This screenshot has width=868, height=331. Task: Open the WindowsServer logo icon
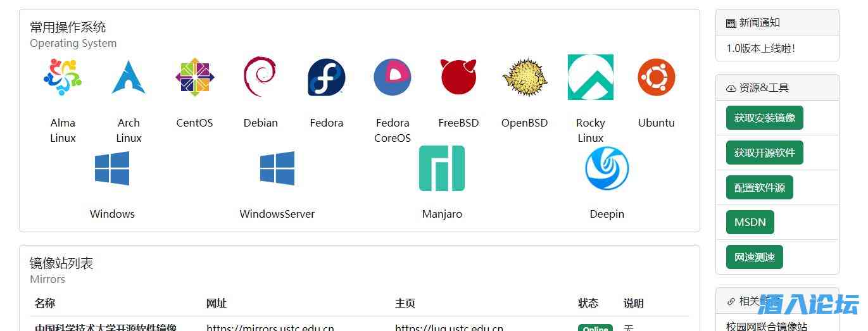[x=277, y=168]
